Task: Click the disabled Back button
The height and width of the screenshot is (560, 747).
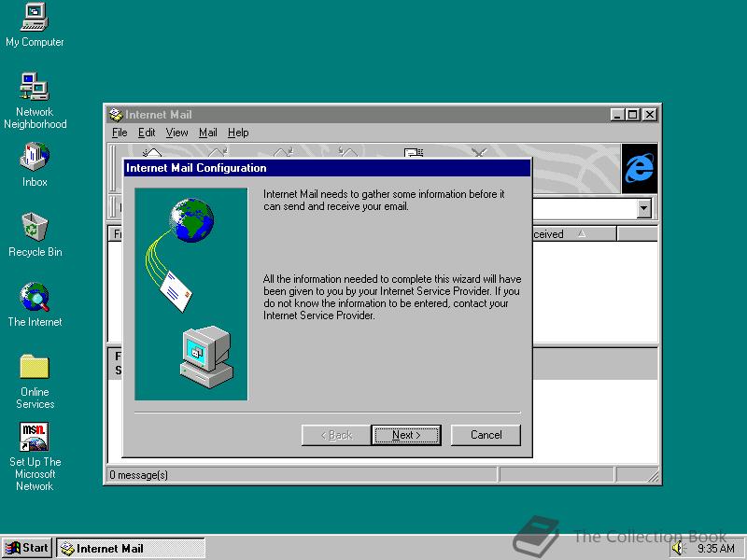Action: 336,435
